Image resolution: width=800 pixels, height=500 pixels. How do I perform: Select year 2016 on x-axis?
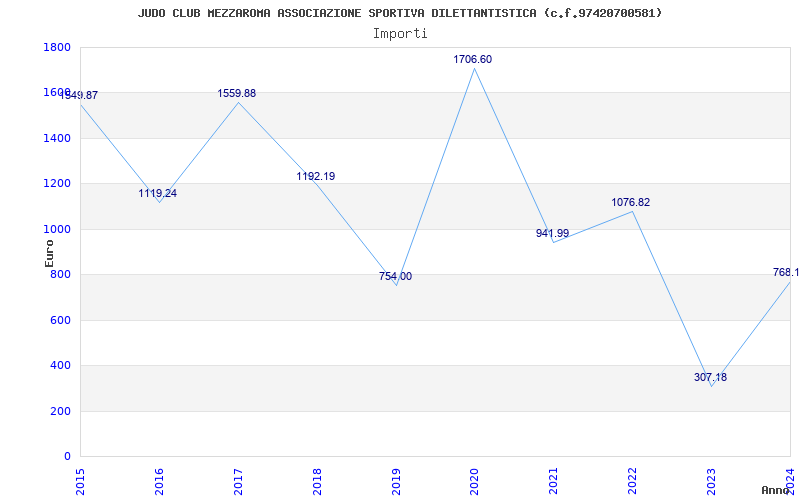coord(159,481)
